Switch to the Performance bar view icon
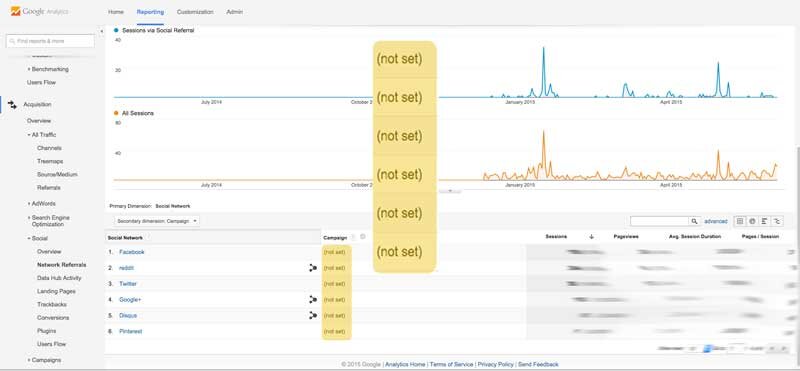The image size is (800, 371). [x=764, y=221]
